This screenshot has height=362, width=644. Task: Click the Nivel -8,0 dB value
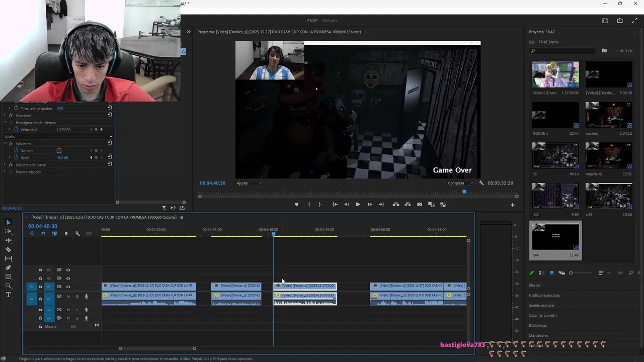coord(62,158)
